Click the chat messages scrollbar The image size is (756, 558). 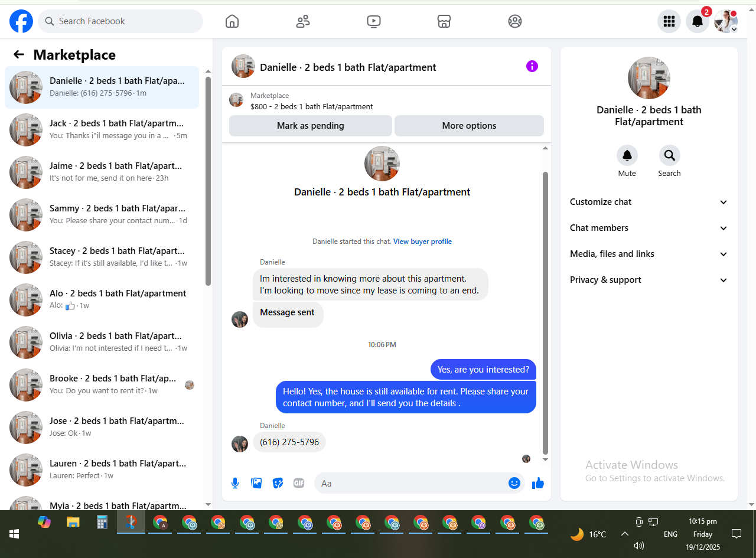[546, 313]
